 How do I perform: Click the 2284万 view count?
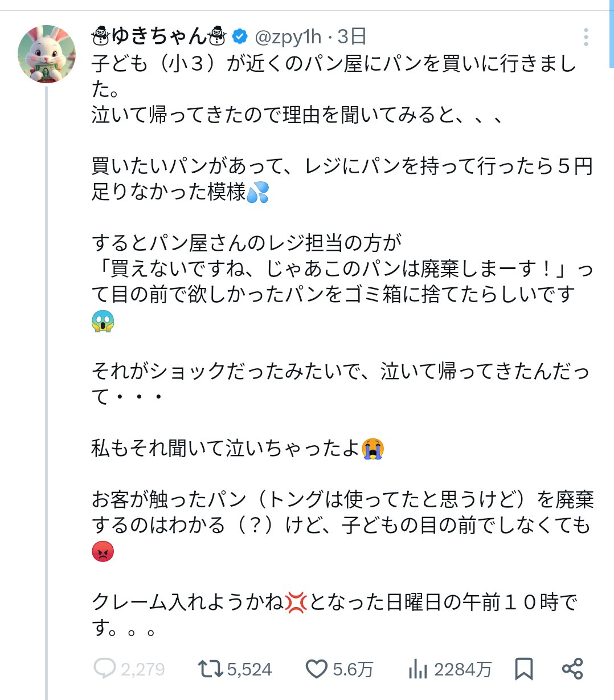point(462,669)
